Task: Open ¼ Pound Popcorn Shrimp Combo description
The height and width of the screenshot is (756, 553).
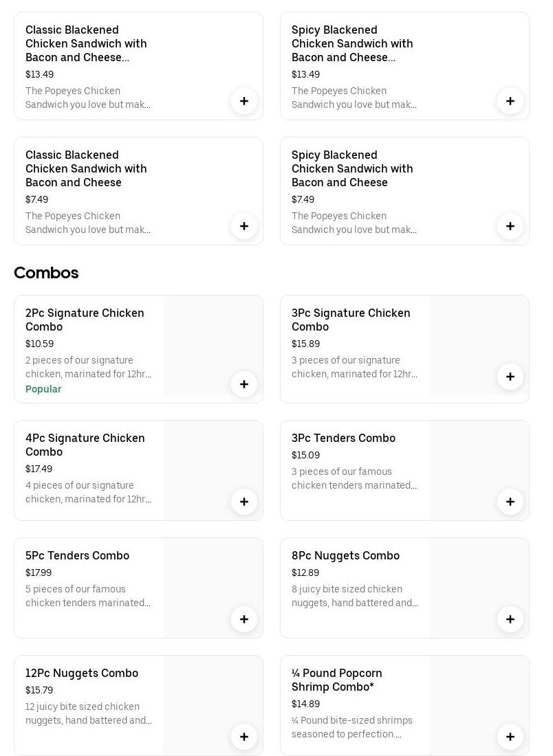Action: tap(351, 727)
